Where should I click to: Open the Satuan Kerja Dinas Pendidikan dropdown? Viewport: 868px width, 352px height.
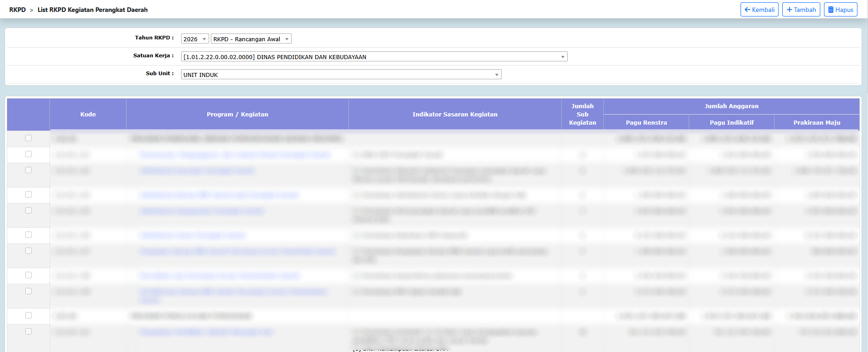pyautogui.click(x=374, y=57)
